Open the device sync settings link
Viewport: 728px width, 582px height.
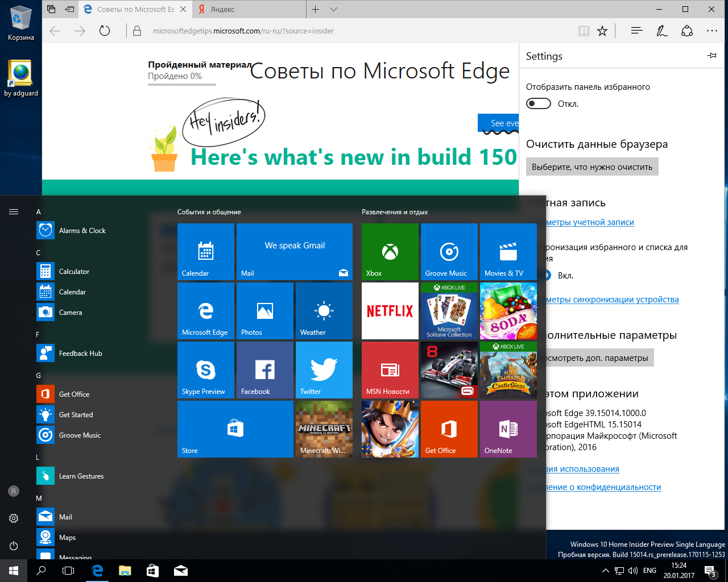pos(612,300)
